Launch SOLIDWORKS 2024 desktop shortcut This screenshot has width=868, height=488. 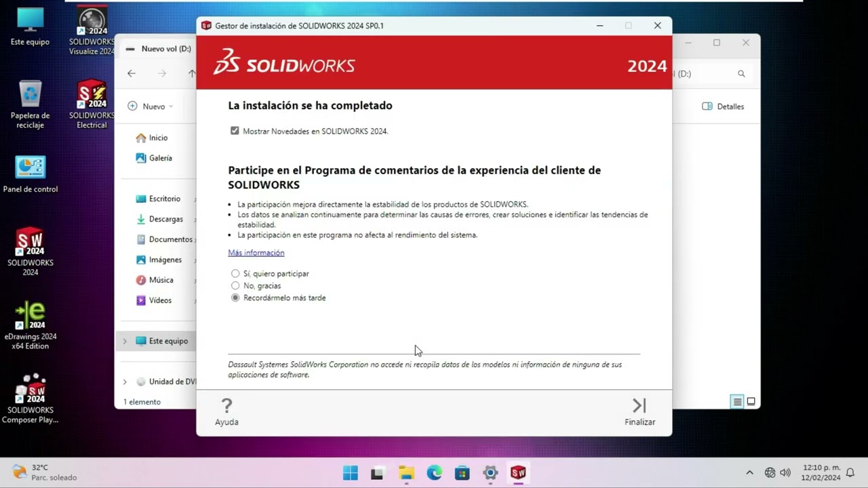pyautogui.click(x=30, y=252)
